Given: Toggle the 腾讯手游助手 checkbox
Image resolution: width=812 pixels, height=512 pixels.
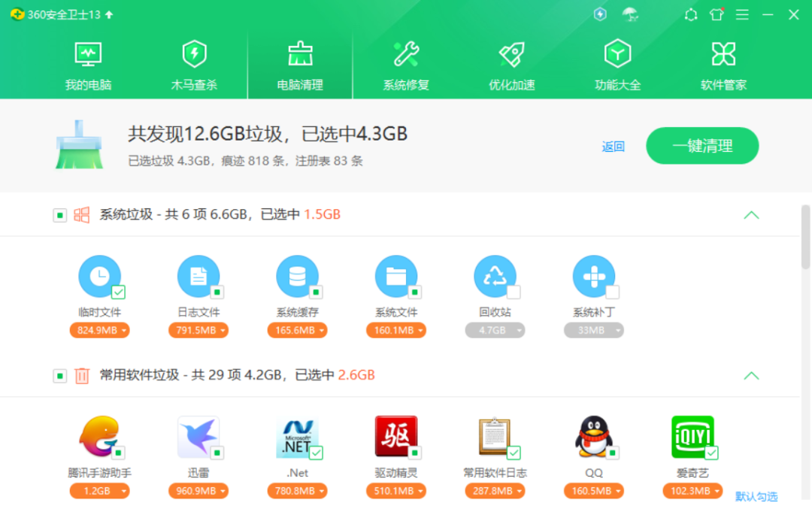Looking at the screenshot, I should (x=118, y=453).
